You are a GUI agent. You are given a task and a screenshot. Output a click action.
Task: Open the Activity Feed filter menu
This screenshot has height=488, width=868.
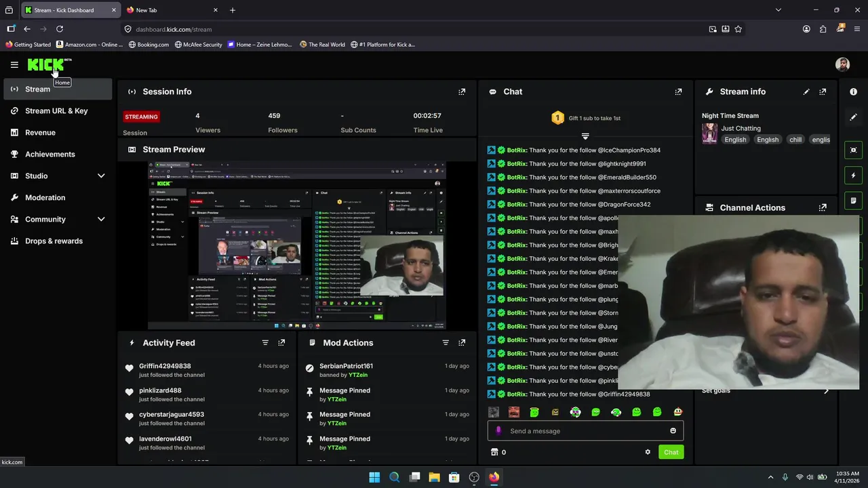265,342
